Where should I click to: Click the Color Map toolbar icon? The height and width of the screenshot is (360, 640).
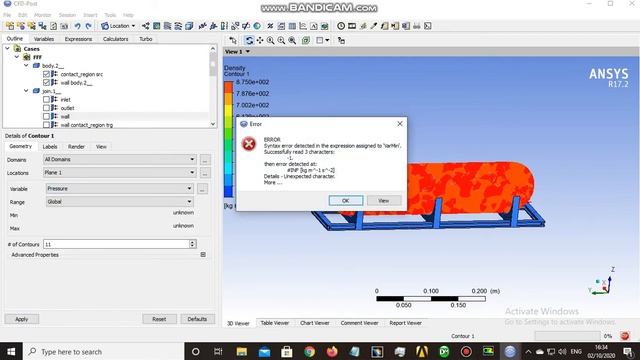point(257,26)
